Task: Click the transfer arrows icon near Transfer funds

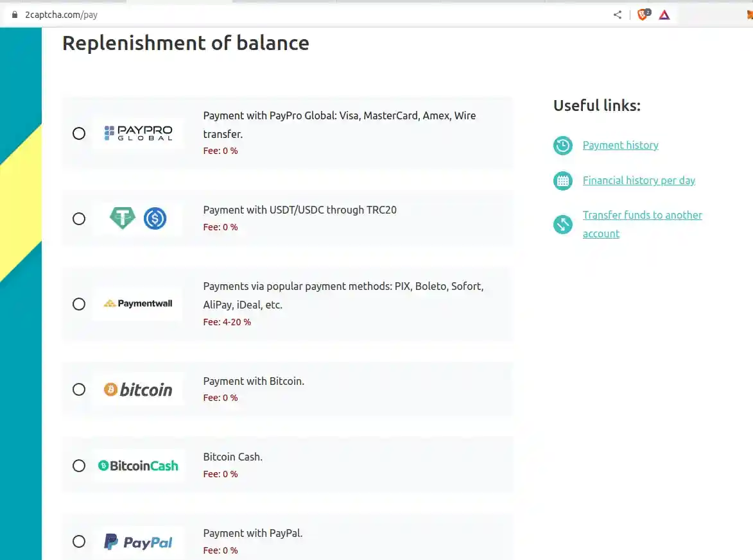Action: [562, 225]
